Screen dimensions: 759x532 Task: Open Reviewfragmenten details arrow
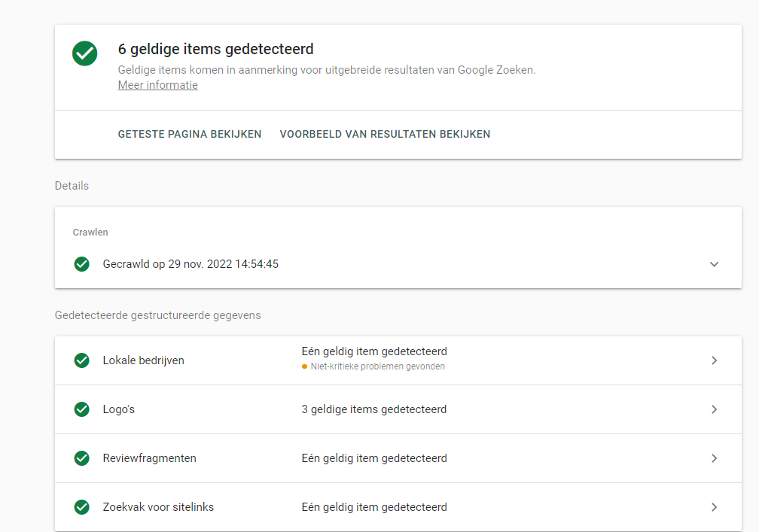(x=714, y=458)
